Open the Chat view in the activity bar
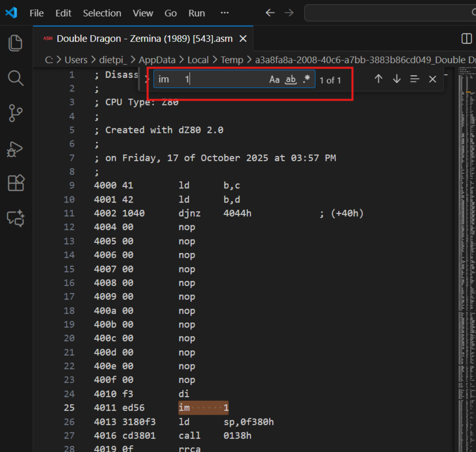The width and height of the screenshot is (476, 452). point(16,218)
